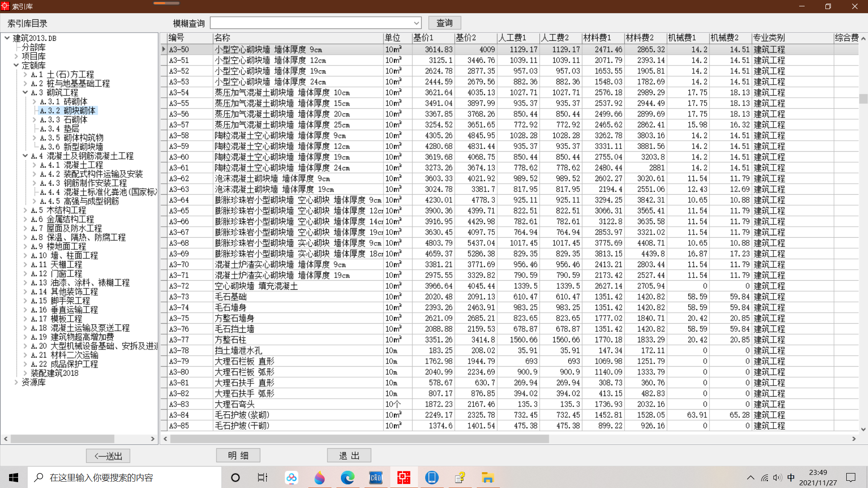Click the table scrollbar right arrow

[x=854, y=439]
